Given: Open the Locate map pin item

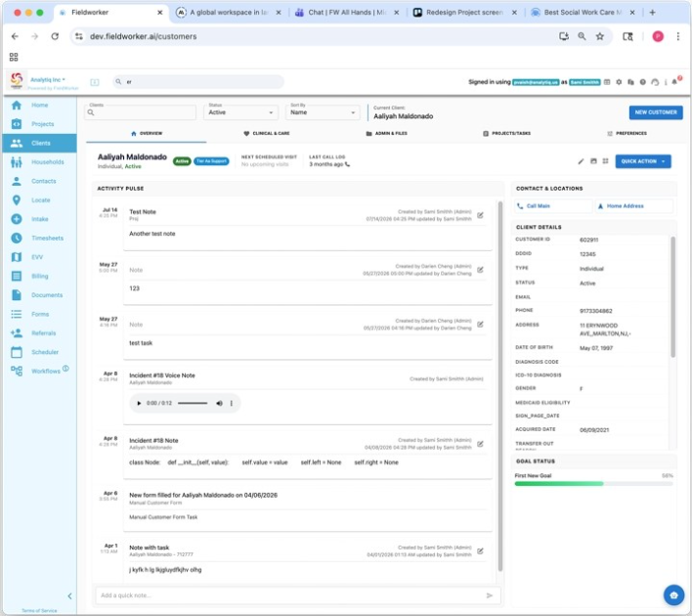Looking at the screenshot, I should pyautogui.click(x=39, y=200).
